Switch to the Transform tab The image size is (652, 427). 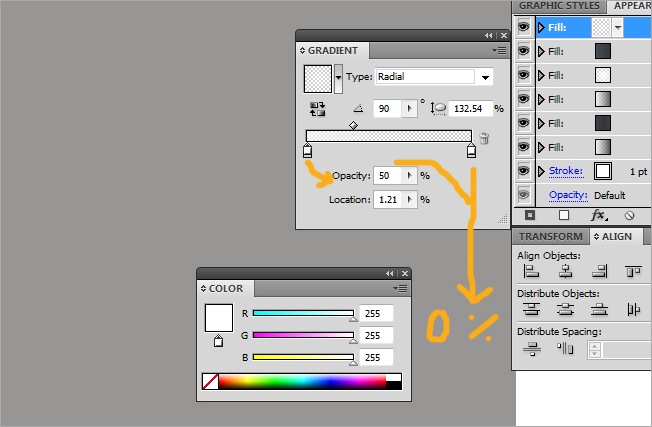[551, 237]
